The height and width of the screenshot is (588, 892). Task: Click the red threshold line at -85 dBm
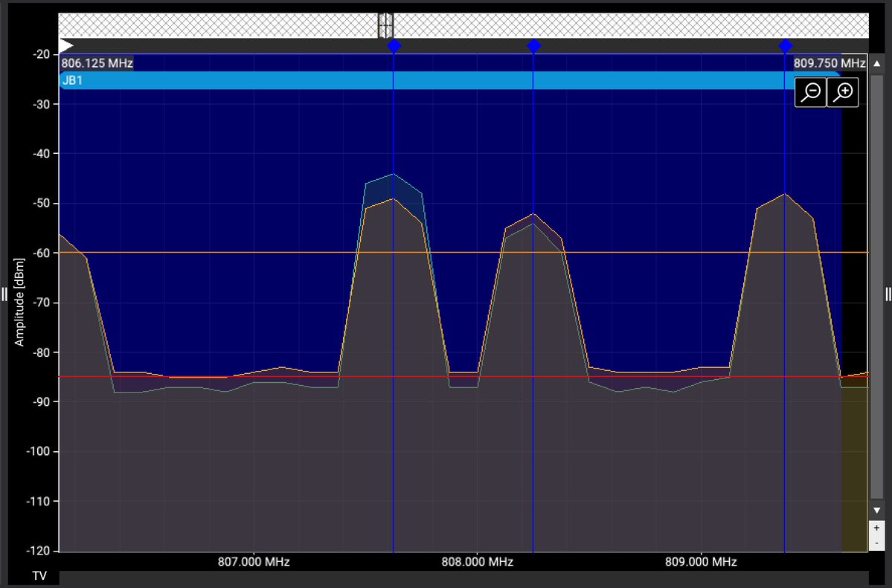click(x=463, y=377)
